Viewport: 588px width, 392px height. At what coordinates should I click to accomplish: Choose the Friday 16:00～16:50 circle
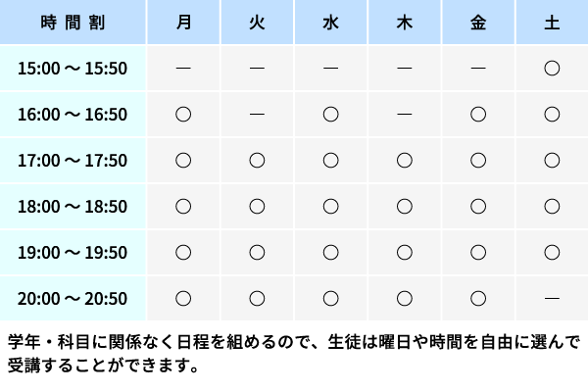pyautogui.click(x=478, y=114)
